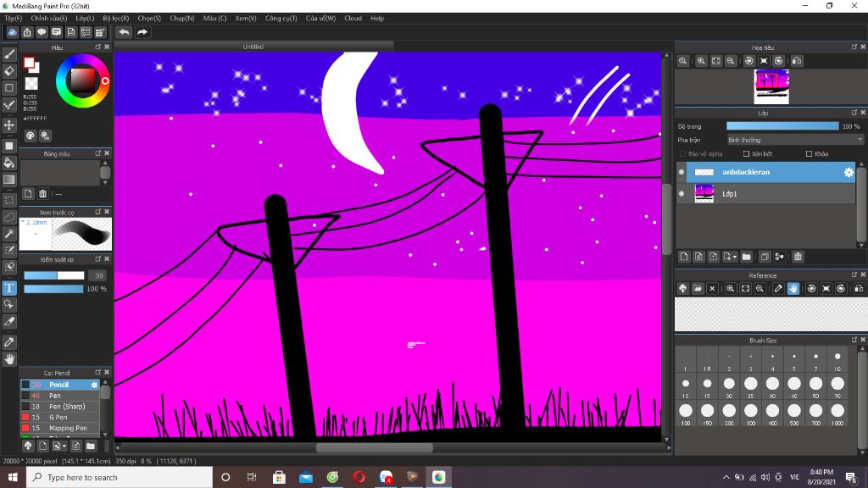Screen dimensions: 868x488
Task: Click the Undo arrow in toolbar
Action: 124,32
